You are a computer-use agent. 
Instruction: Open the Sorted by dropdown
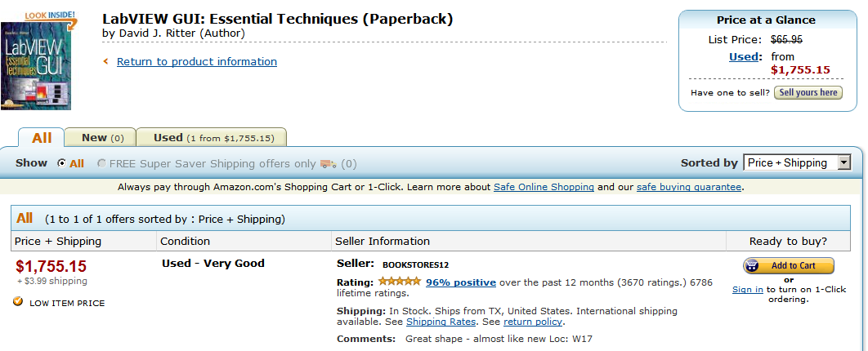point(797,162)
